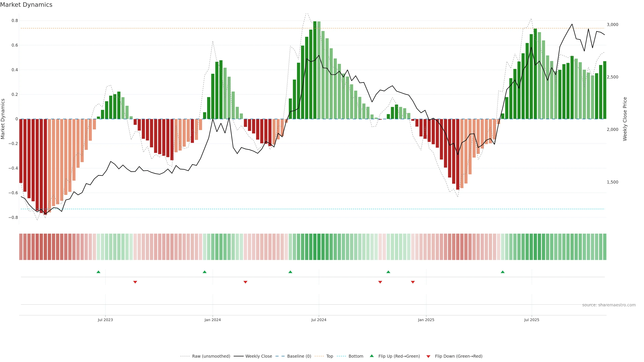Click the last red flip-down marker before Jan 2025
The width and height of the screenshot is (644, 362).
click(413, 282)
